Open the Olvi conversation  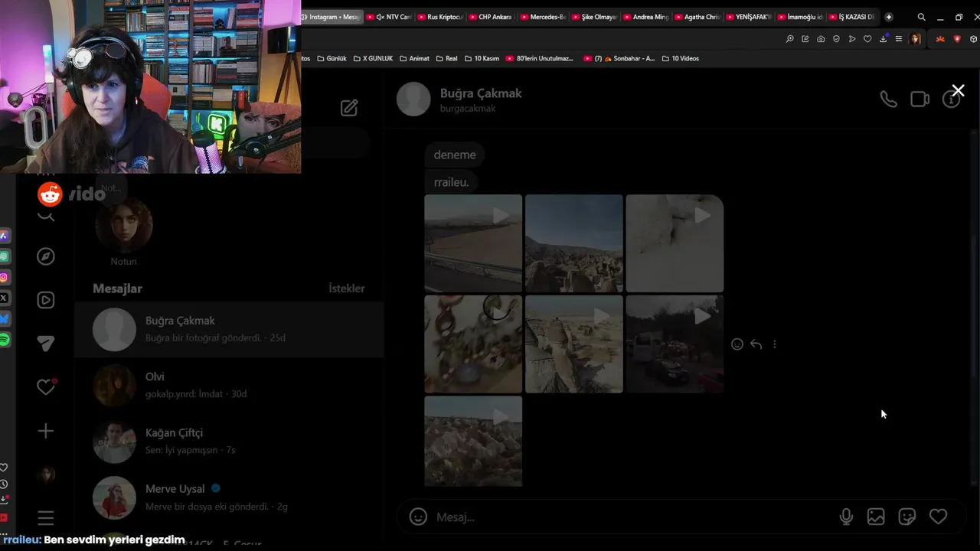[229, 385]
